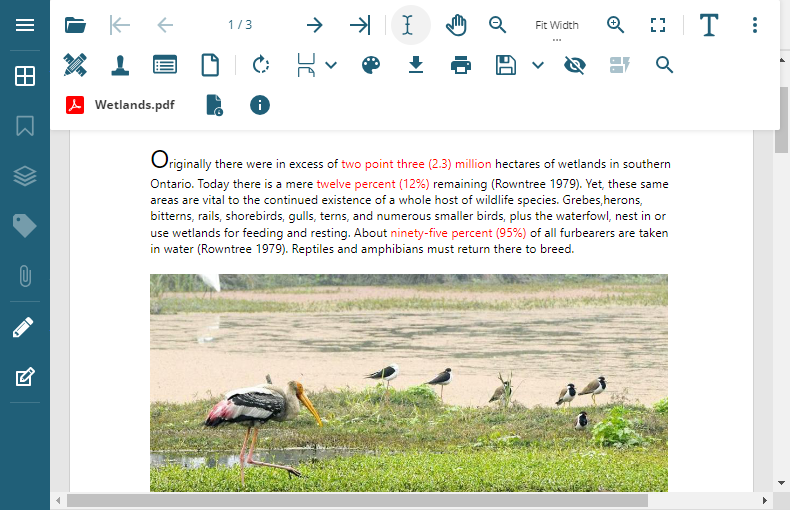Click red text 'ninety-five percent (95%)'
This screenshot has height=526, width=790.
click(x=458, y=233)
